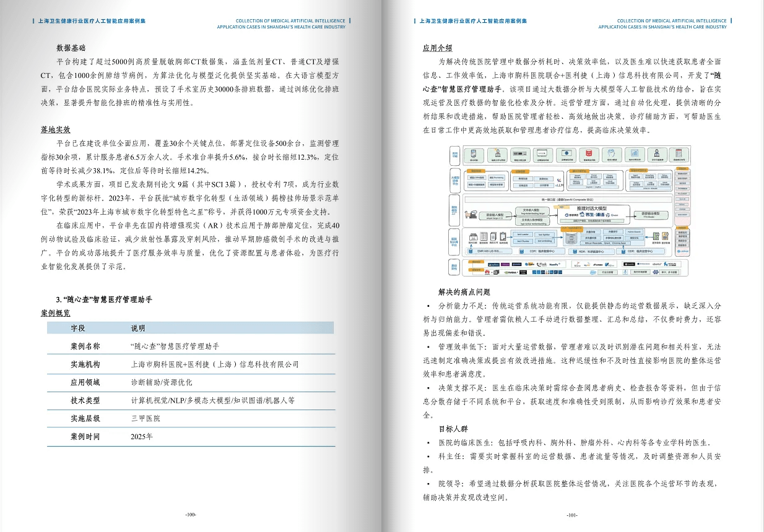
Task: Click the ubuntu logo in the diagram
Action: point(658,264)
